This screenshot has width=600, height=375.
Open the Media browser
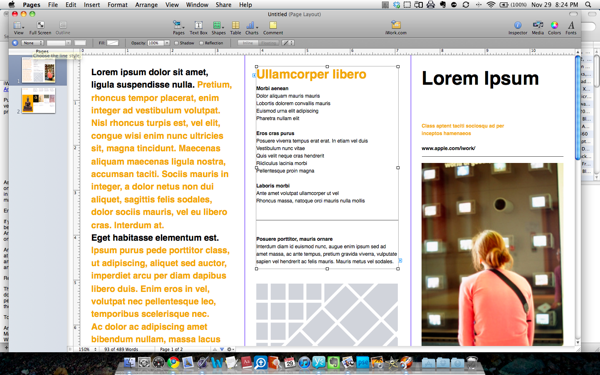point(538,28)
